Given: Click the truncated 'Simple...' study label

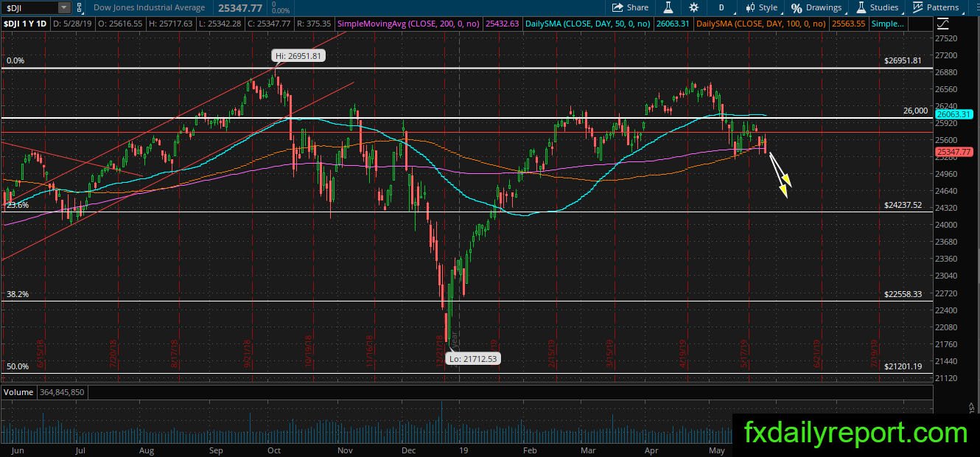Looking at the screenshot, I should click(886, 24).
